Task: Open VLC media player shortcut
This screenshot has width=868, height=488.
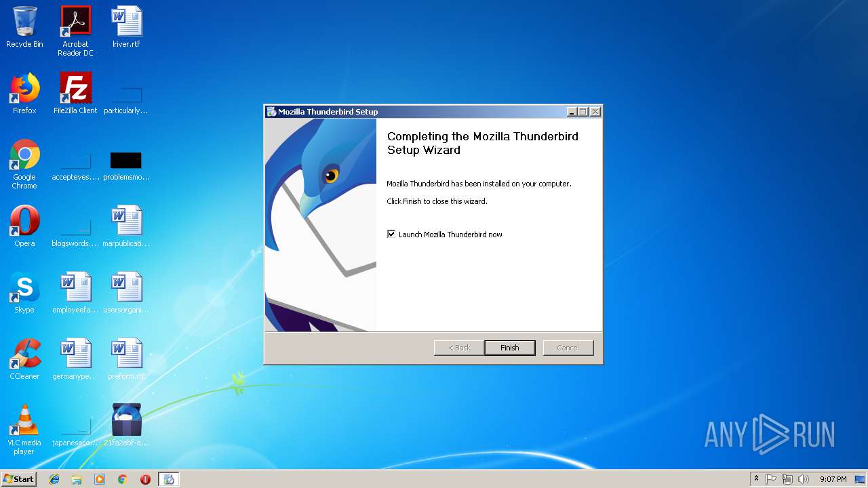Action: coord(24,430)
